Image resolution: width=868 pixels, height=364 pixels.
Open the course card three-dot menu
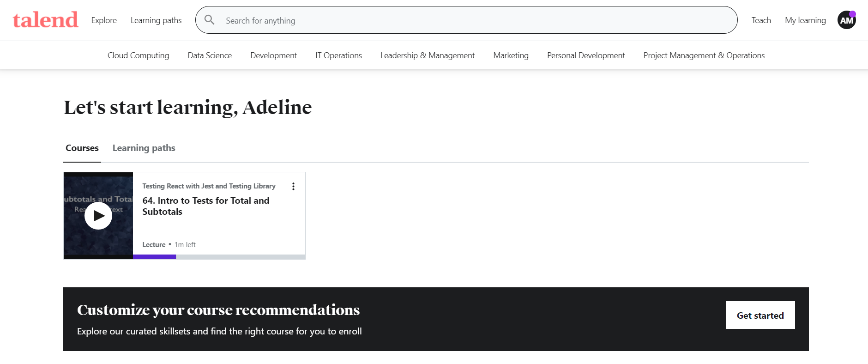pos(293,186)
